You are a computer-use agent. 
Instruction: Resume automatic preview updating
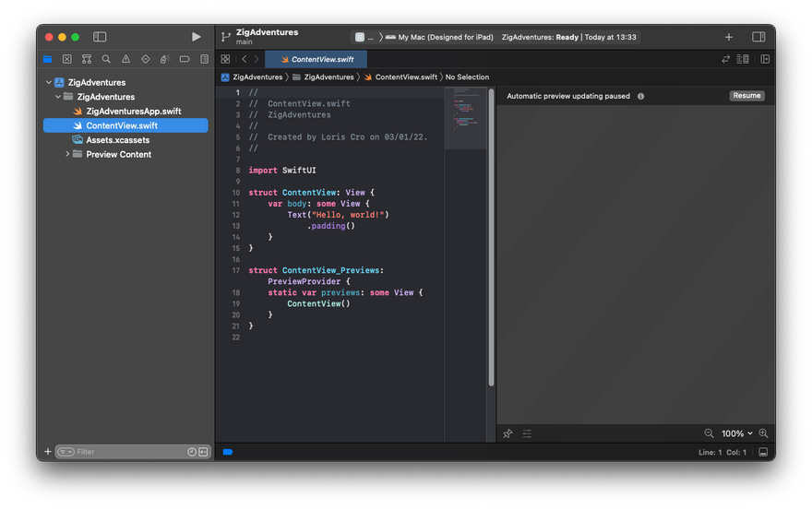746,96
